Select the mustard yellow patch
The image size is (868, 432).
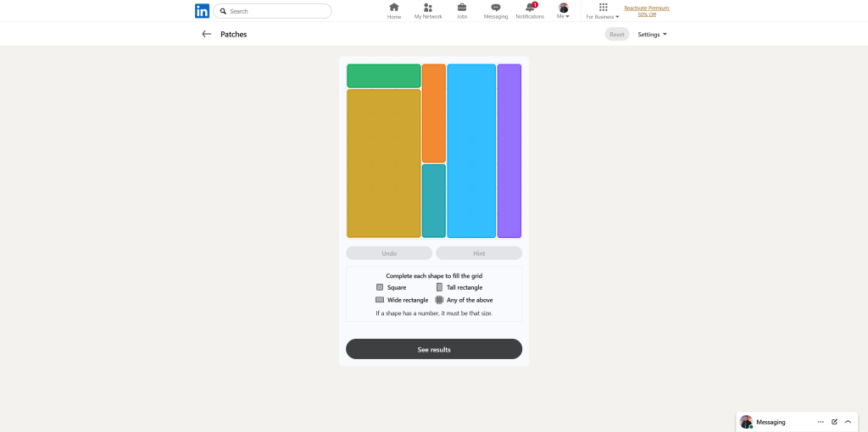pyautogui.click(x=384, y=163)
